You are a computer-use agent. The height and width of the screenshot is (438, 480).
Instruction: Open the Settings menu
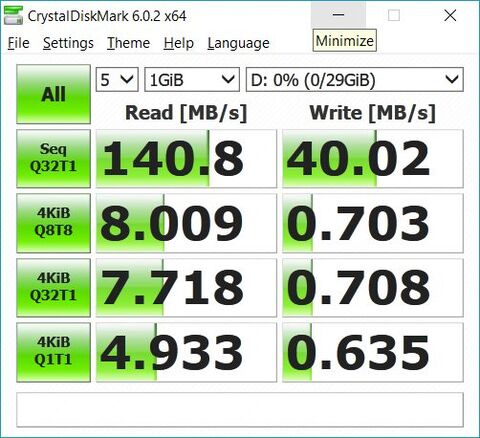[68, 43]
